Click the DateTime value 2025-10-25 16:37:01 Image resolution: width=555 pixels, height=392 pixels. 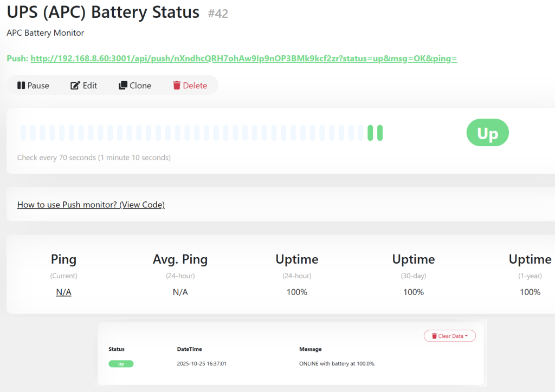coord(202,363)
